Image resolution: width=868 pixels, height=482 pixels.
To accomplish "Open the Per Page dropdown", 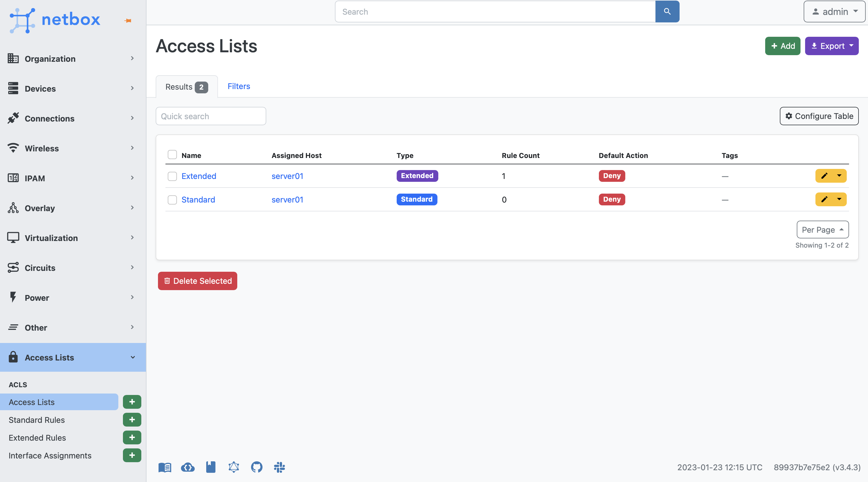I will [823, 230].
